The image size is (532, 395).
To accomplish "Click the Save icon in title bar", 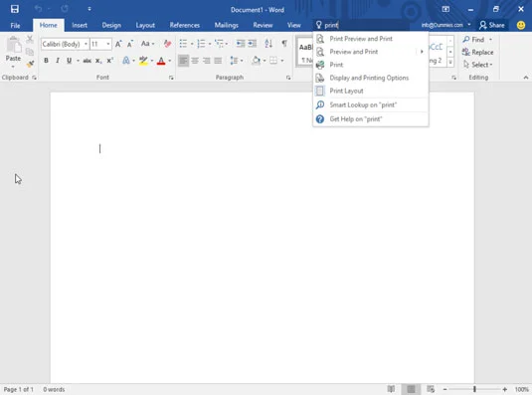I will tap(15, 9).
